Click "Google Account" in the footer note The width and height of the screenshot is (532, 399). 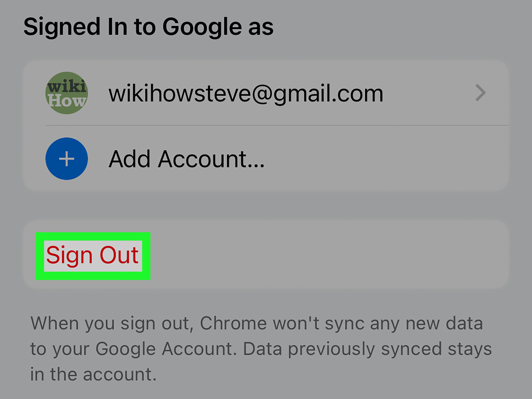(x=166, y=349)
